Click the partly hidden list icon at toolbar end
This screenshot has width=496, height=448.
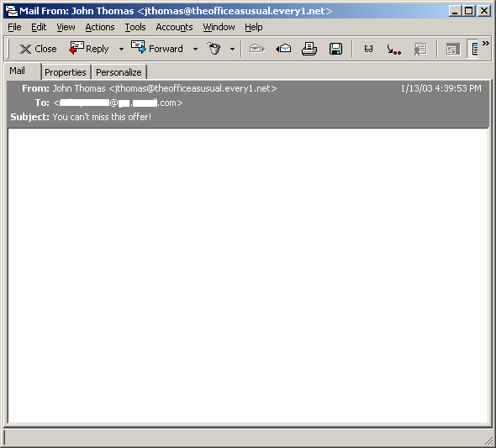472,49
